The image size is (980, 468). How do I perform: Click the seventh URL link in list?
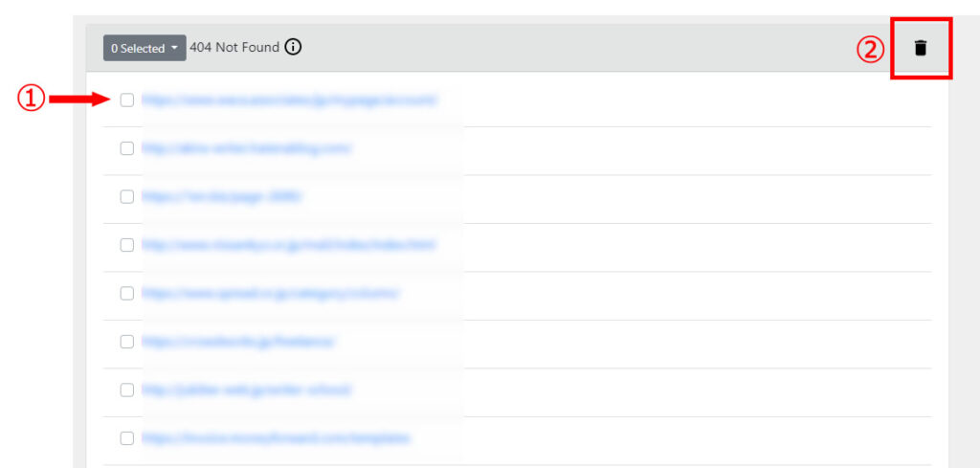pyautogui.click(x=247, y=390)
